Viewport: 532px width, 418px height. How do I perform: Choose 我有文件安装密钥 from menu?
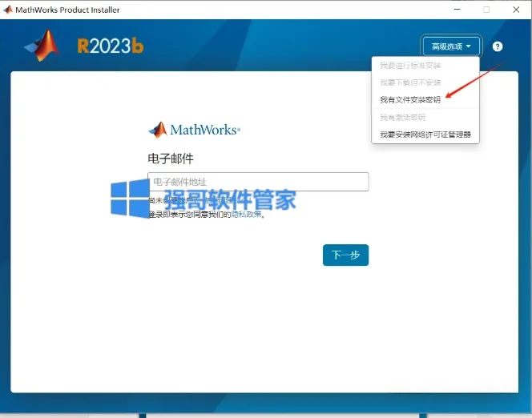[410, 99]
